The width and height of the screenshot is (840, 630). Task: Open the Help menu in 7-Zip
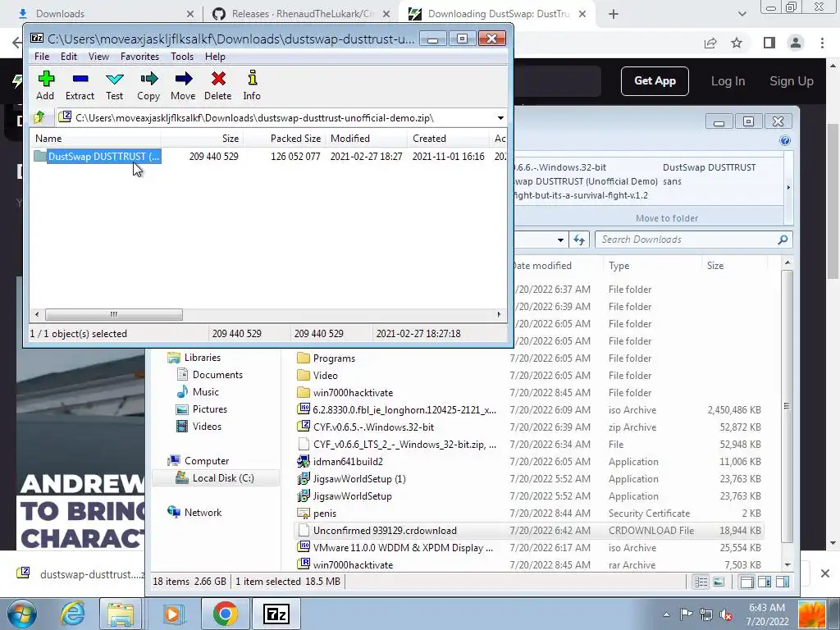(x=215, y=57)
